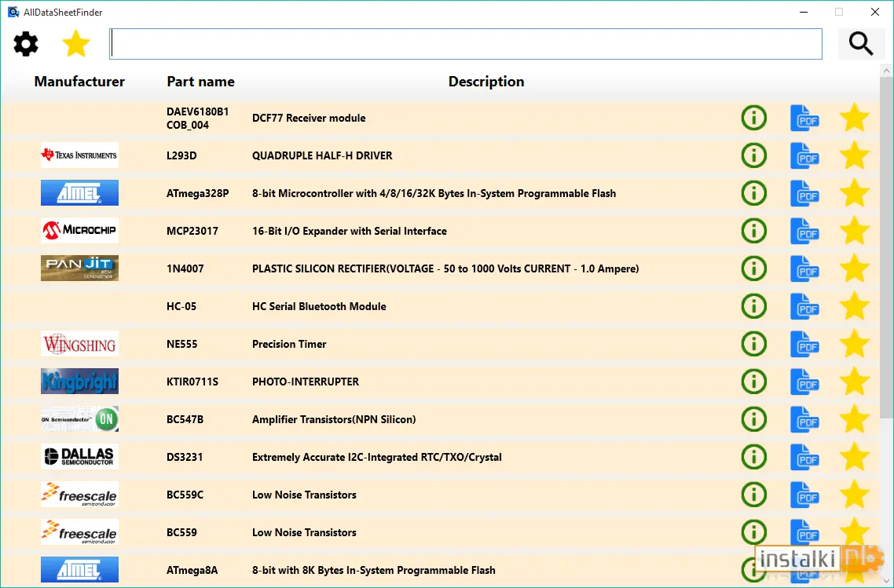Show favorites using the top star icon
894x588 pixels.
pyautogui.click(x=76, y=43)
